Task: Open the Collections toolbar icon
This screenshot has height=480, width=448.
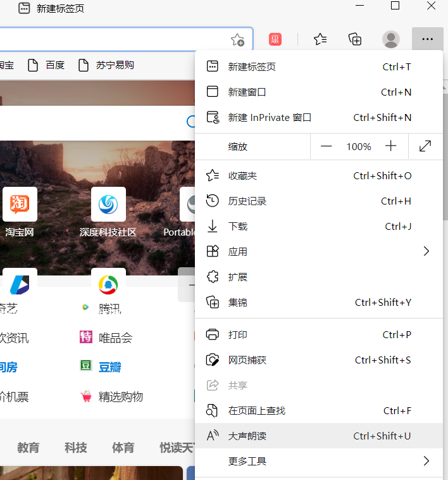Action: 355,39
